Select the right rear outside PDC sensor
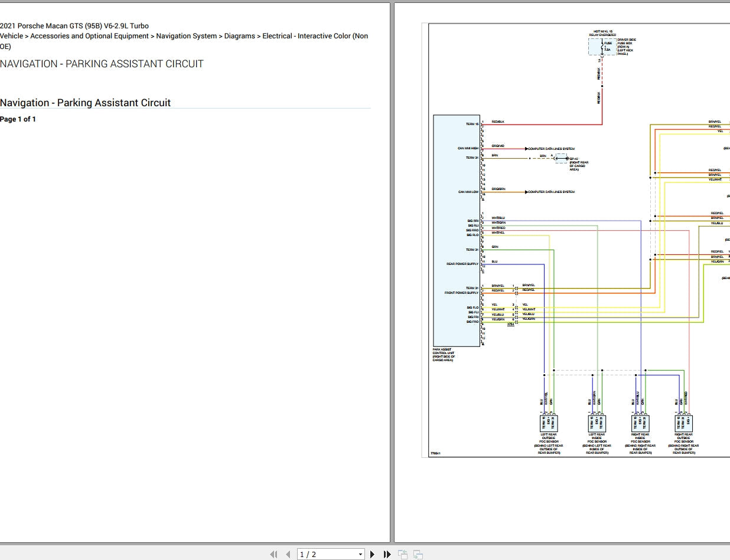 point(683,423)
